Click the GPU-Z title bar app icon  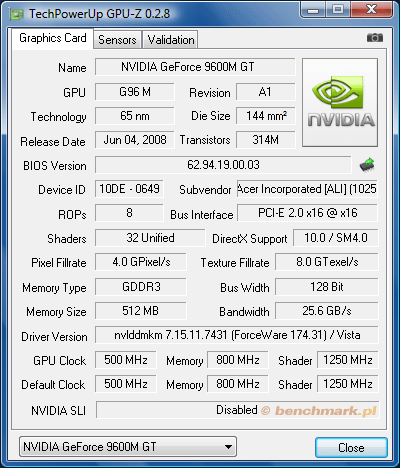[16, 14]
